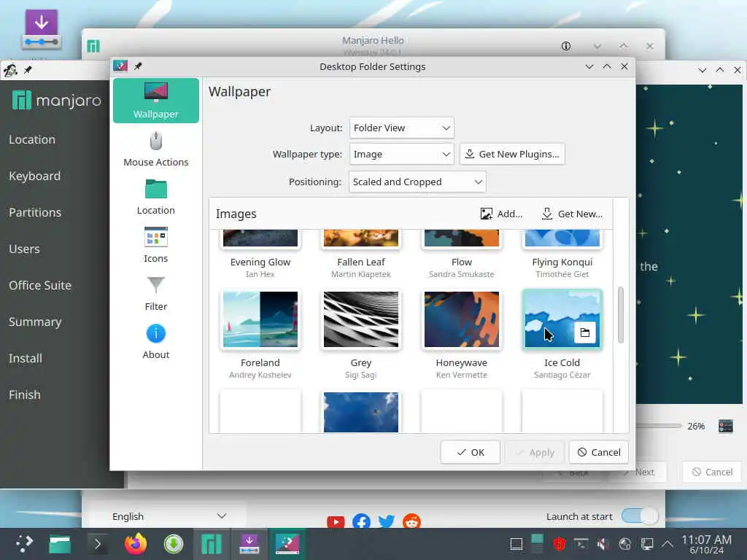The height and width of the screenshot is (560, 747).
Task: Click the pin icon in Desktop Folder Settings titlebar
Action: point(138,66)
